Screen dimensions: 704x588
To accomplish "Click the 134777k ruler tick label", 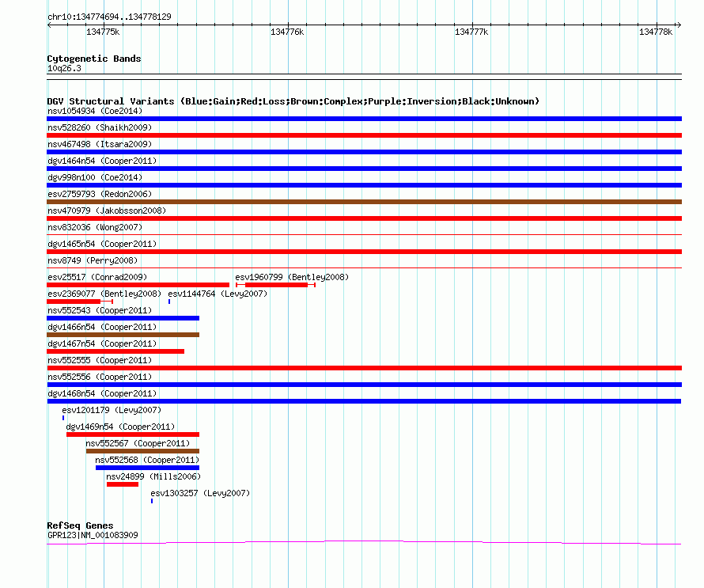I will pyautogui.click(x=471, y=32).
